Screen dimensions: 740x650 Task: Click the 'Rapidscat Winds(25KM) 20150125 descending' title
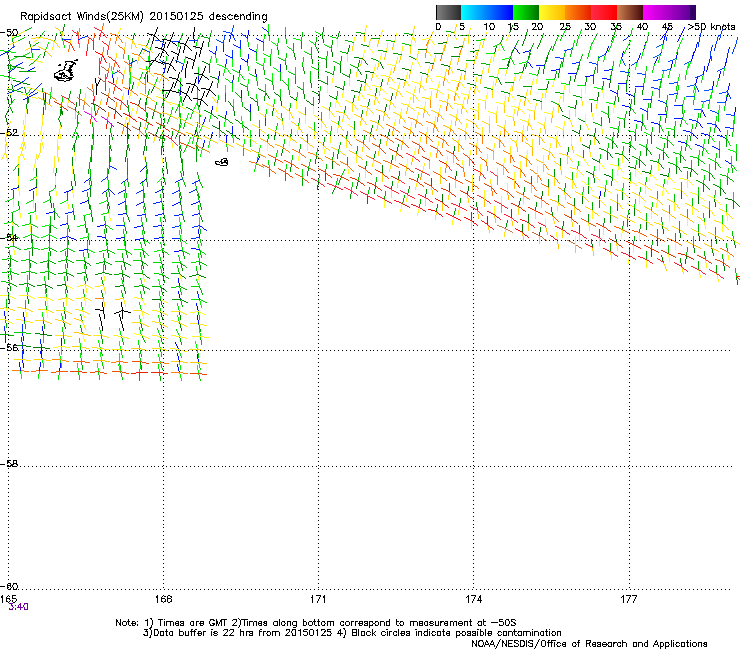pyautogui.click(x=143, y=17)
